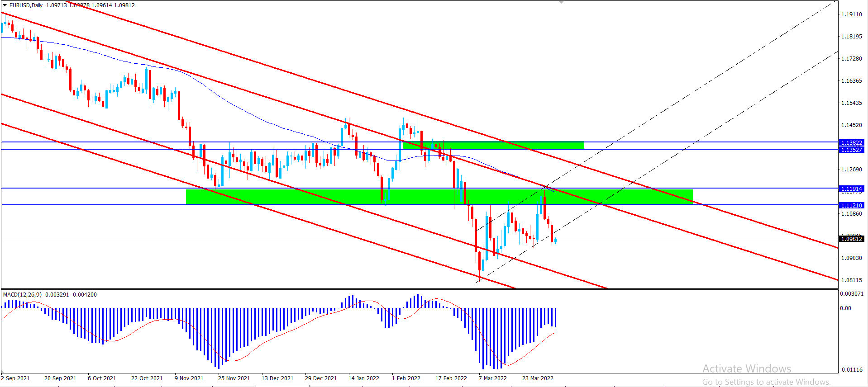Select the latest small blue candle at the right
The width and height of the screenshot is (868, 387).
coord(555,241)
